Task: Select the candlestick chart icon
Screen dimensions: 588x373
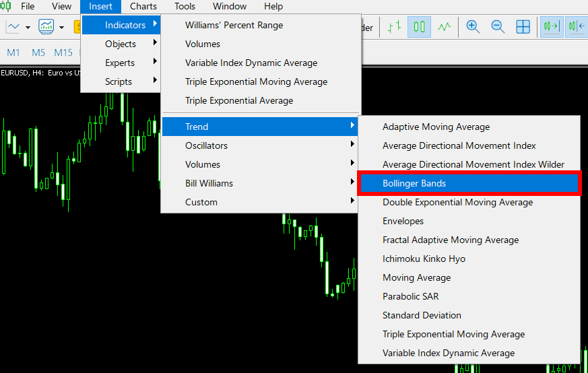Action: click(x=420, y=27)
